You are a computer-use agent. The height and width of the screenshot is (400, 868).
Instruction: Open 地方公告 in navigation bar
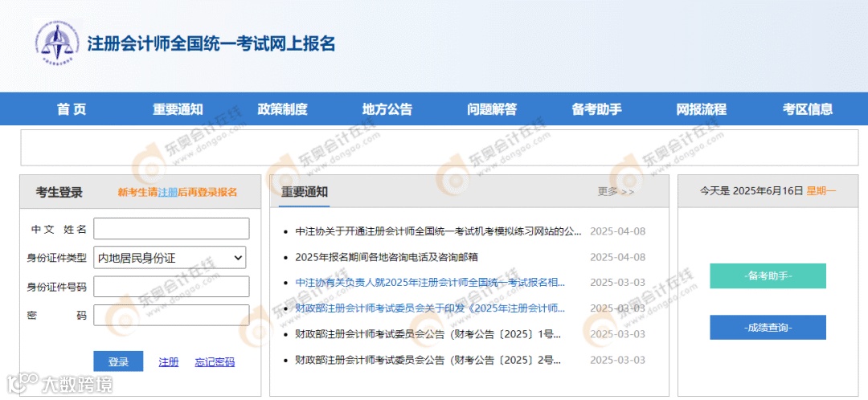tap(387, 109)
